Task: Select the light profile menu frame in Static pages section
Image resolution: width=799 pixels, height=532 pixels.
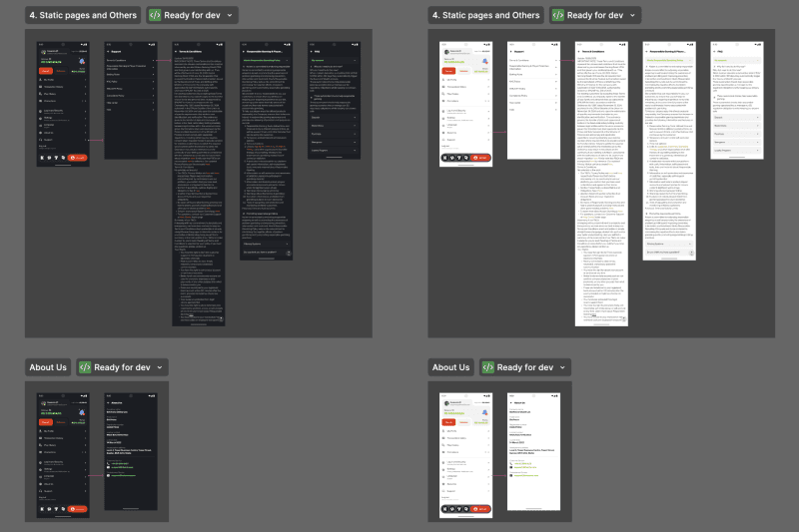Action: click(x=466, y=105)
